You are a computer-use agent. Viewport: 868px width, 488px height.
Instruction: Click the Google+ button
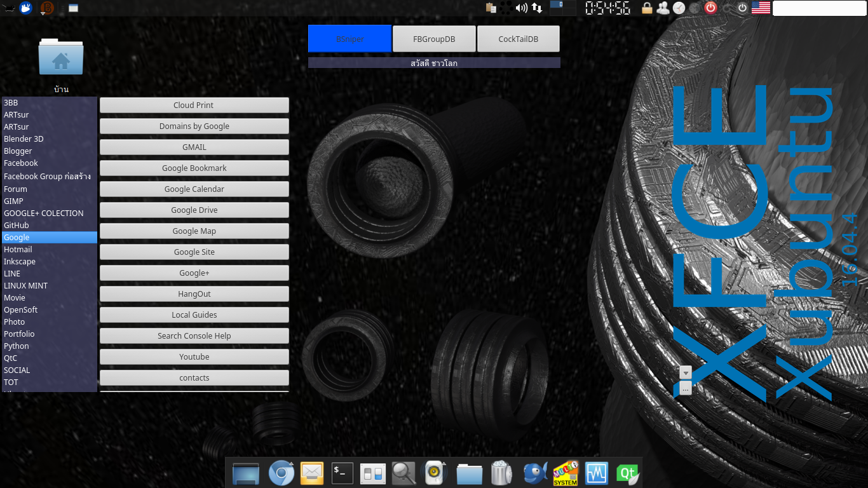click(x=194, y=273)
